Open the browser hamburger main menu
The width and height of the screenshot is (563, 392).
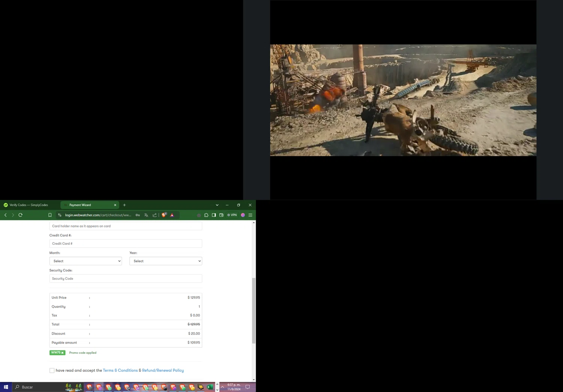point(250,215)
